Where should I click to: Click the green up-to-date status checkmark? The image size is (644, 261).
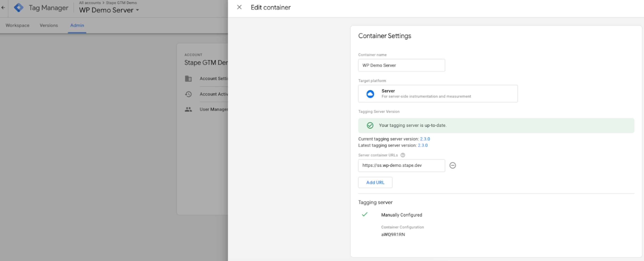(x=369, y=125)
